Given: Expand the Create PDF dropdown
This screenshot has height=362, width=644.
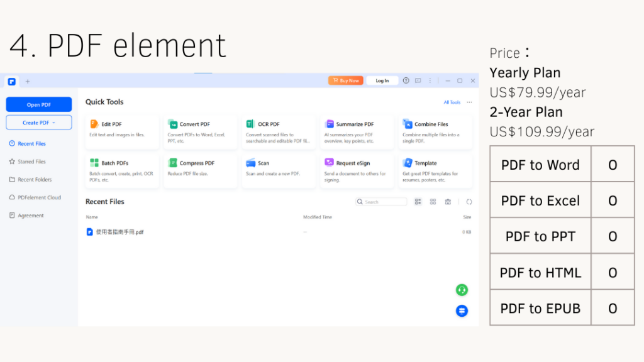Looking at the screenshot, I should tap(39, 123).
